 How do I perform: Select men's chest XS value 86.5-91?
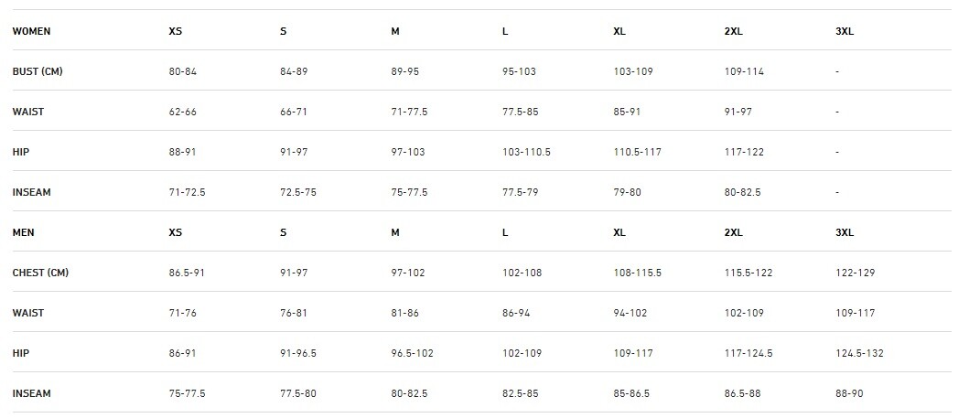point(187,273)
